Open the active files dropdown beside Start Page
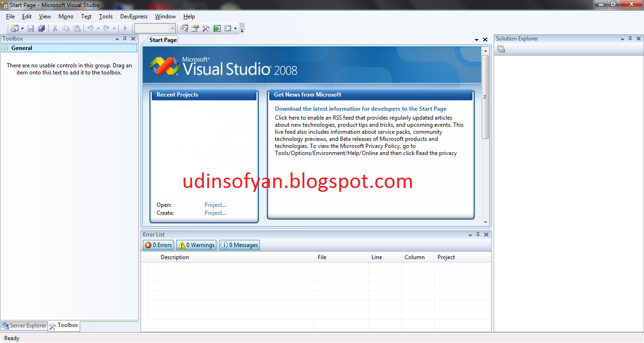644x343 pixels. click(x=477, y=40)
